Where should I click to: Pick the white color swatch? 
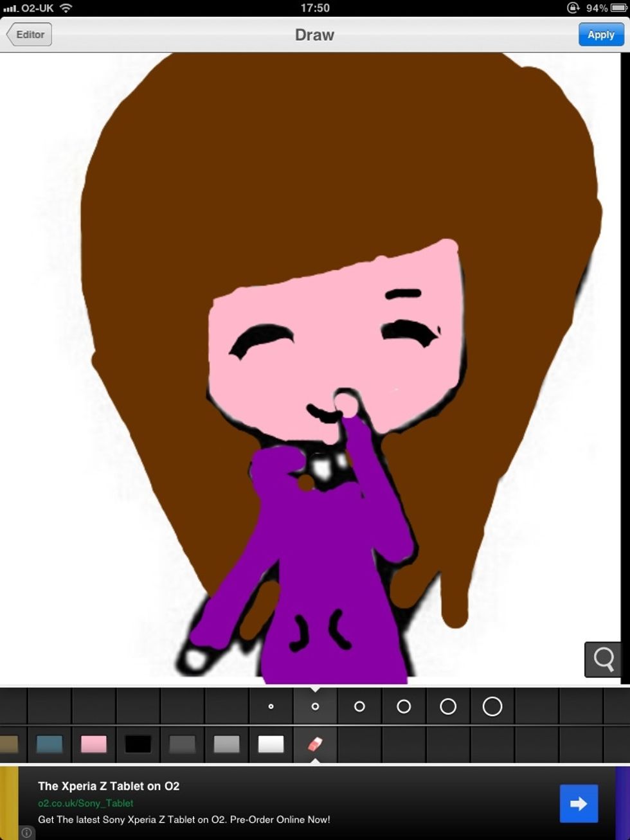pos(271,744)
